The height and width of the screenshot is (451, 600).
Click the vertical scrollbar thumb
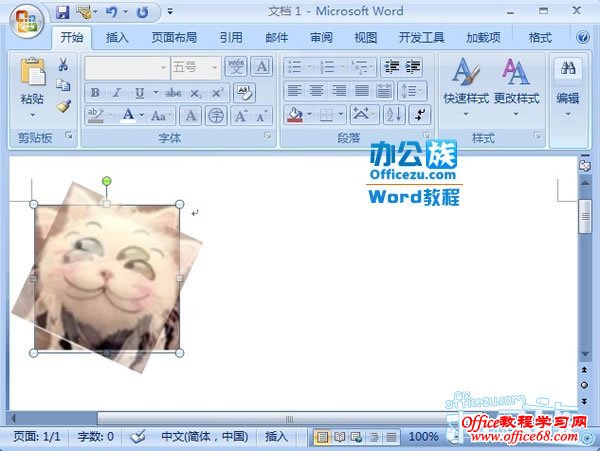tap(585, 216)
